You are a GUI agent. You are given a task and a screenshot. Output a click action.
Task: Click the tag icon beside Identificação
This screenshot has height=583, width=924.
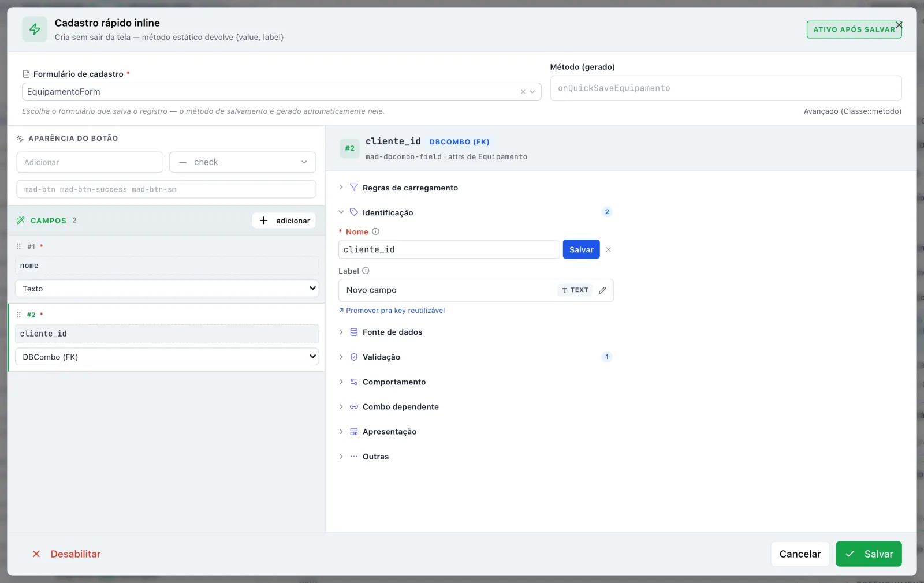click(x=354, y=212)
